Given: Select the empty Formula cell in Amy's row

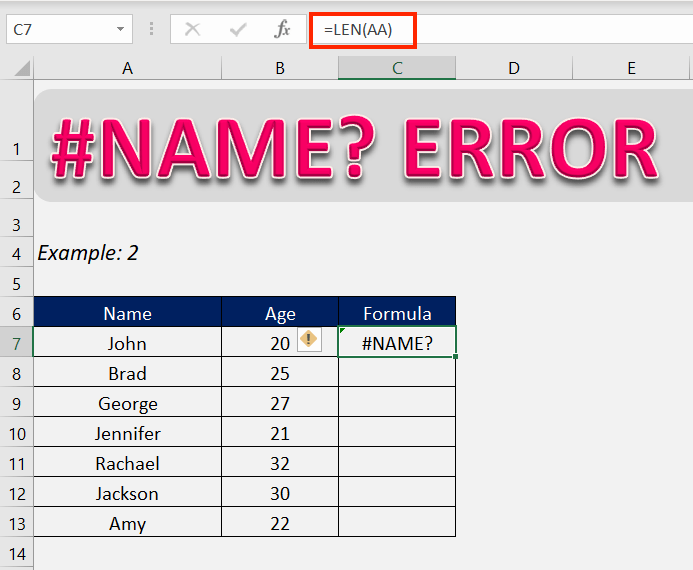Looking at the screenshot, I should (397, 522).
